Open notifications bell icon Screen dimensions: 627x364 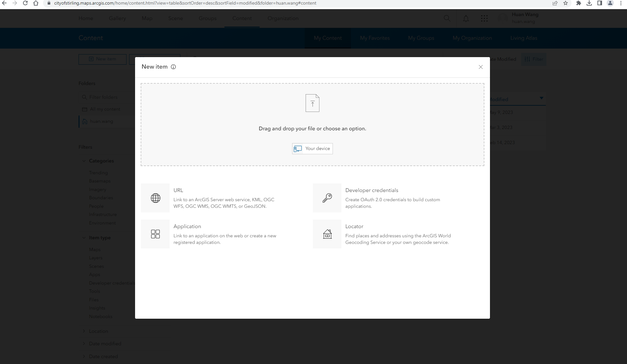point(466,18)
